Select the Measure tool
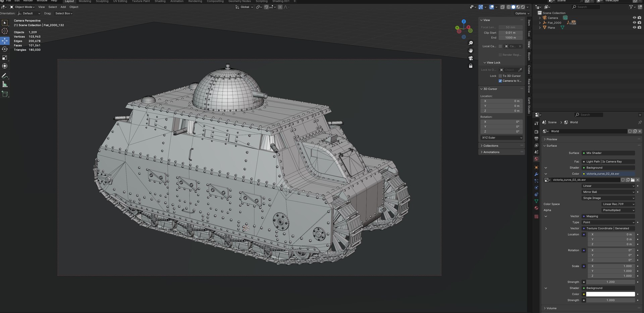The width and height of the screenshot is (644, 313). (x=5, y=84)
